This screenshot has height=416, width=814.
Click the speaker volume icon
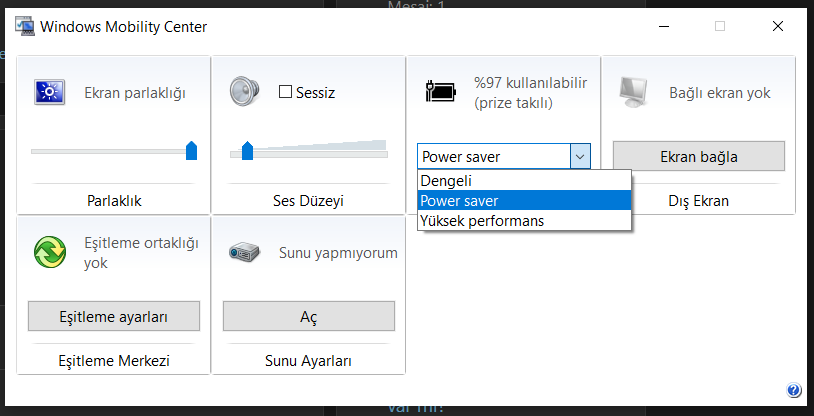click(244, 92)
